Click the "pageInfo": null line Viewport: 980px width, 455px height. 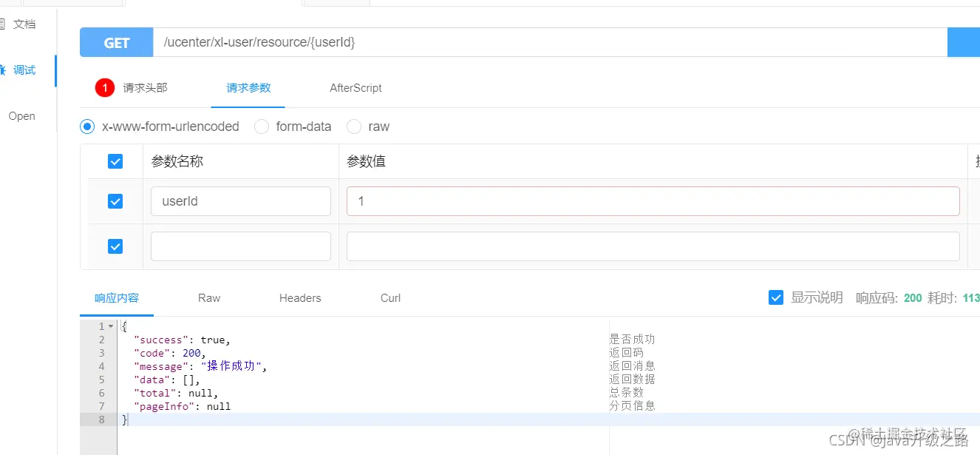tap(182, 406)
